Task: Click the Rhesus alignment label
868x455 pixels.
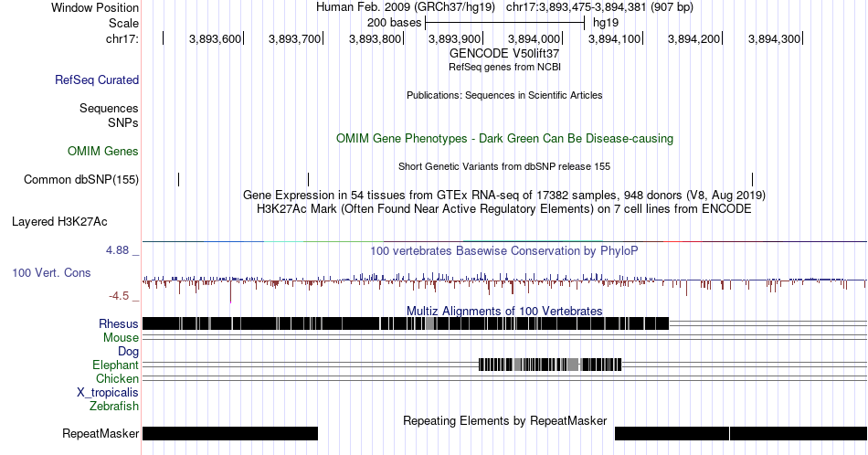Action: [x=119, y=323]
